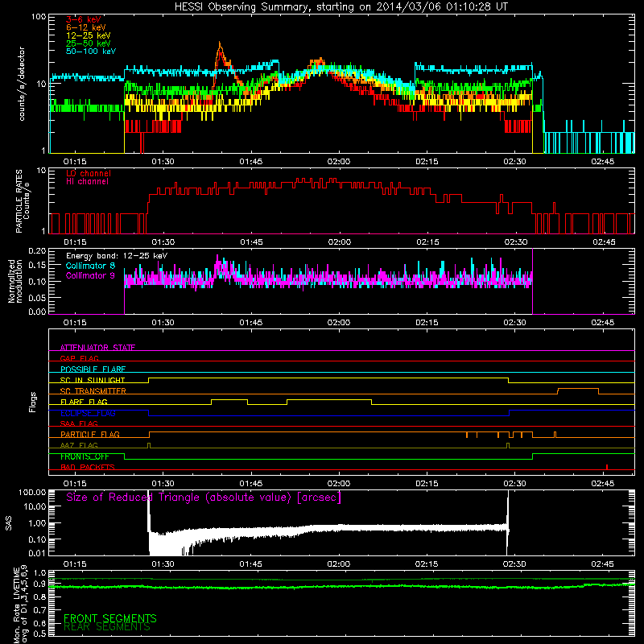644x644 pixels.
Task: Click the 0.20 value on modulation y-axis
Action: (x=37, y=250)
